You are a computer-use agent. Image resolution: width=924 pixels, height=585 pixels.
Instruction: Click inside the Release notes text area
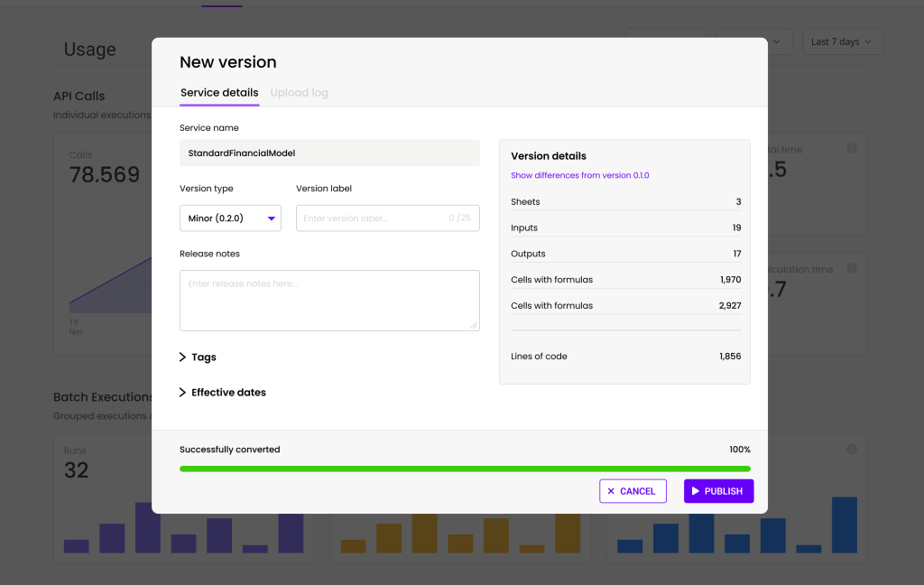coord(329,298)
